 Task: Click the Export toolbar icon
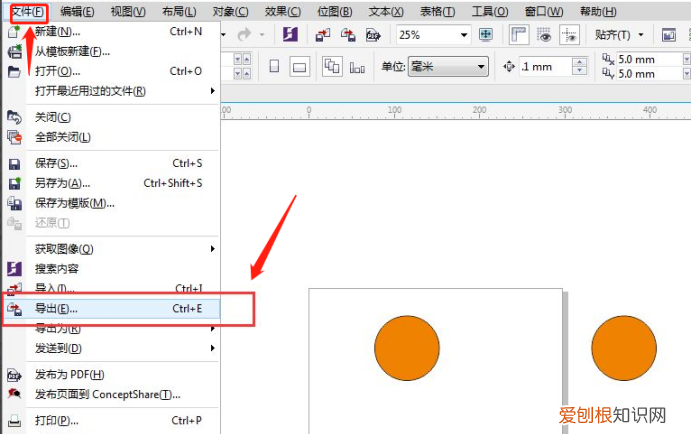click(x=348, y=34)
